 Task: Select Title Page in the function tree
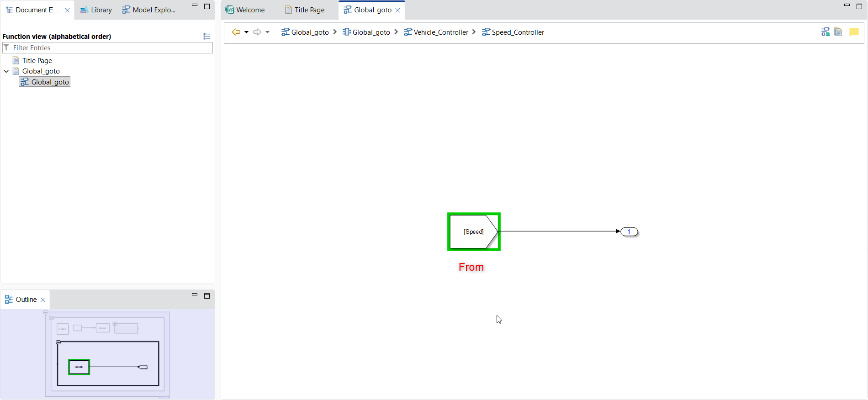pos(37,61)
